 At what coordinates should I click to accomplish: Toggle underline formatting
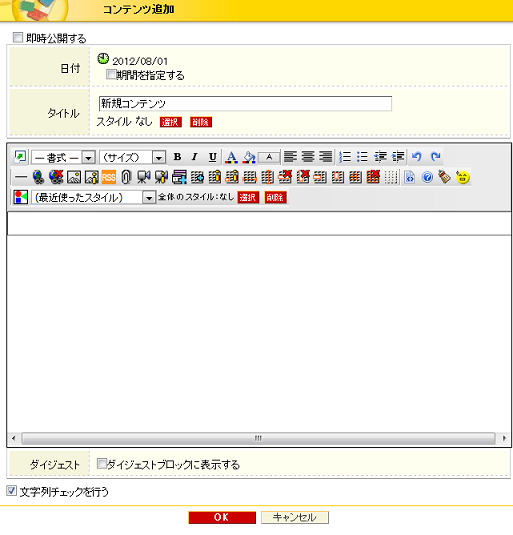(x=212, y=157)
